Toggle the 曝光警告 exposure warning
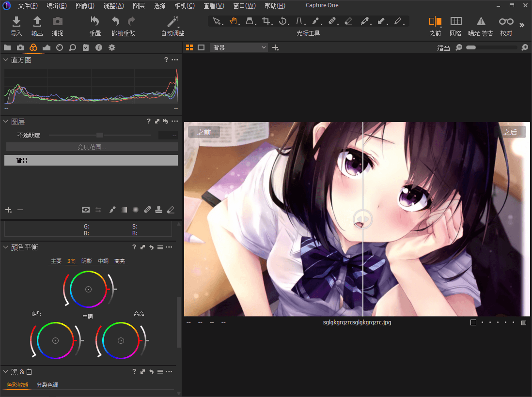 point(481,21)
